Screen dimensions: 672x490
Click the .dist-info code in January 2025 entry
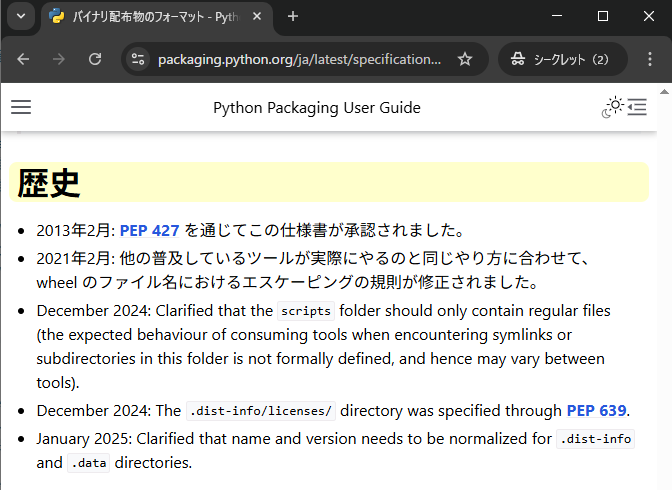pyautogui.click(x=595, y=439)
